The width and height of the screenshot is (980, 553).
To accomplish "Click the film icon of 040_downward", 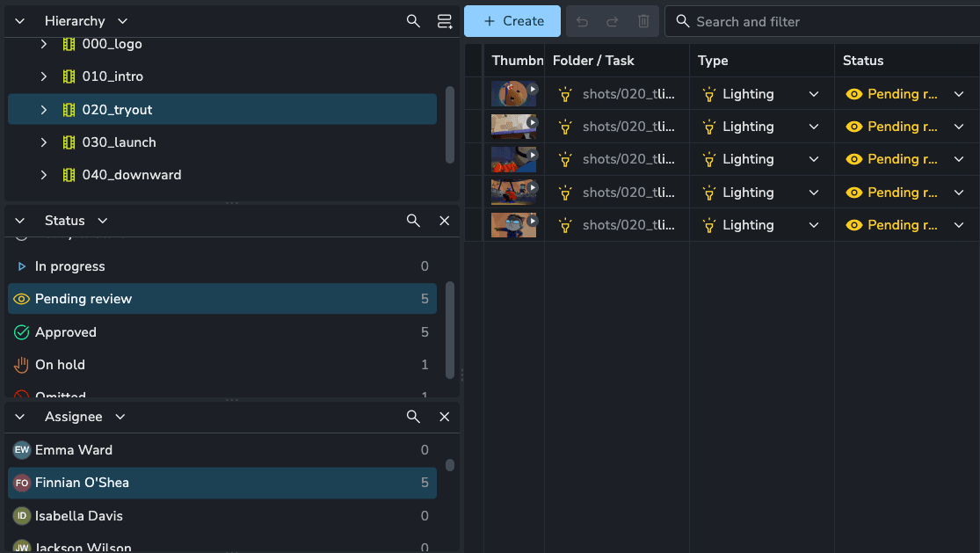I will (x=69, y=175).
